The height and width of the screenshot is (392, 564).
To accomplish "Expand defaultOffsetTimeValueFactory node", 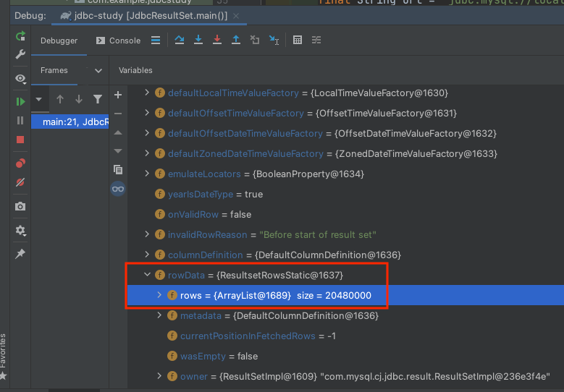I will coord(147,113).
